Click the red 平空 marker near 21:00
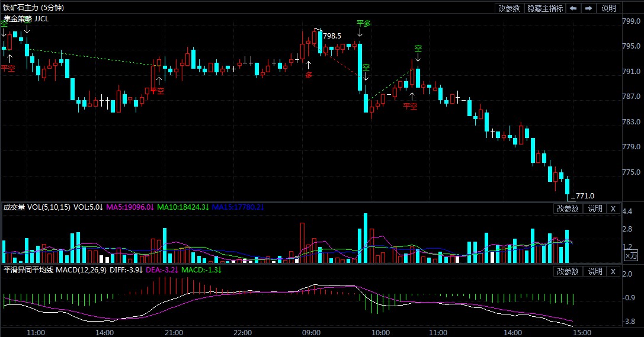The width and height of the screenshot is (644, 337). tap(157, 91)
